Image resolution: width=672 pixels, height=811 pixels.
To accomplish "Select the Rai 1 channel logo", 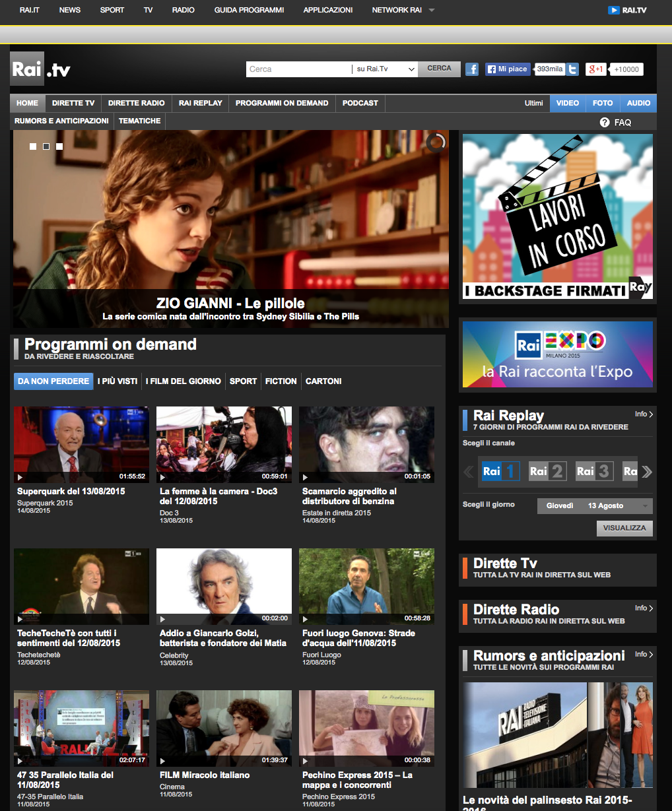I will [x=500, y=471].
